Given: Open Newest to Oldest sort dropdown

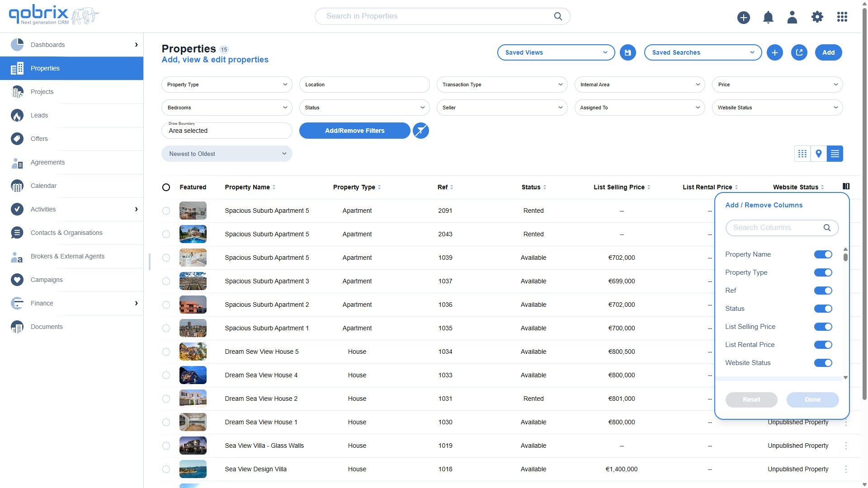Looking at the screenshot, I should pos(226,154).
